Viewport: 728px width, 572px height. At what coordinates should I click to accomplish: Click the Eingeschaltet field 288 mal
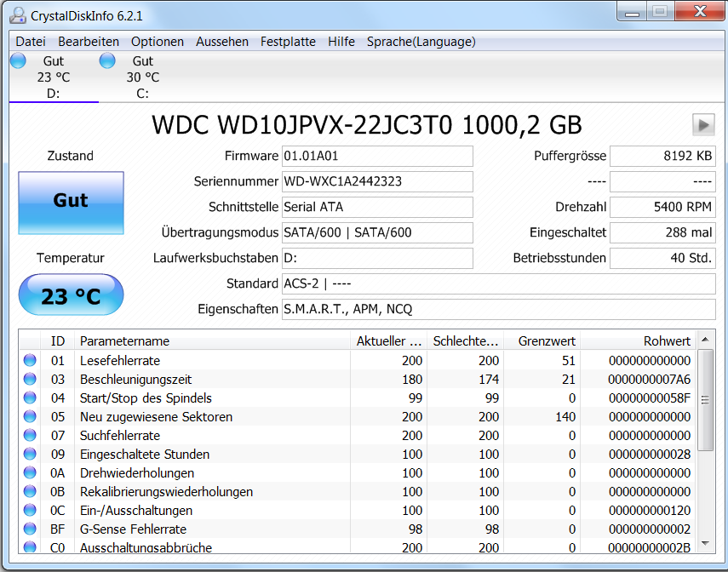[662, 232]
